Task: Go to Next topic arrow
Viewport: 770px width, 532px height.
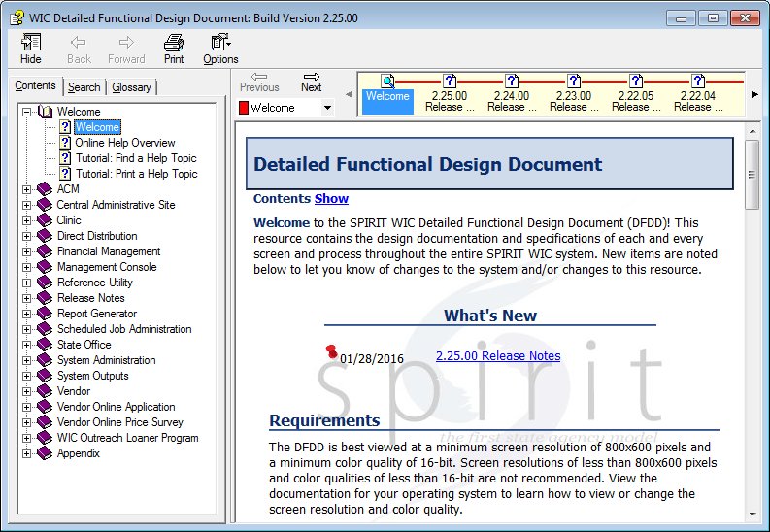Action: click(x=312, y=77)
